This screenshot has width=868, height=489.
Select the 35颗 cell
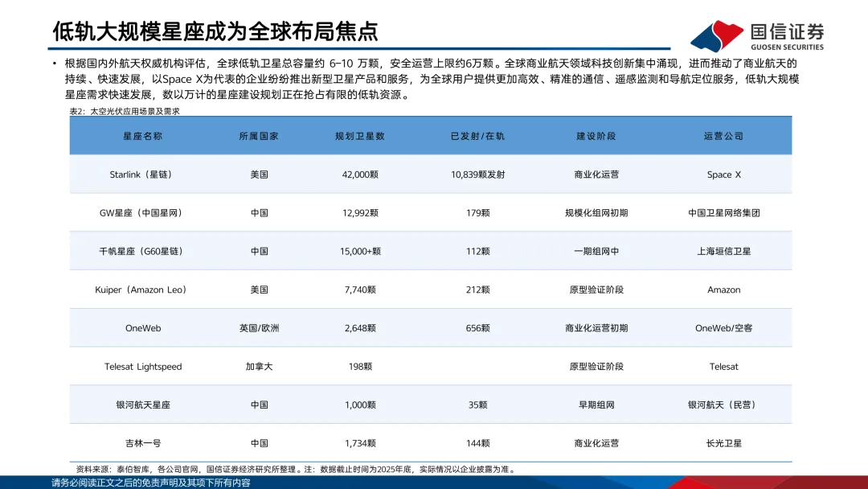pyautogui.click(x=477, y=405)
